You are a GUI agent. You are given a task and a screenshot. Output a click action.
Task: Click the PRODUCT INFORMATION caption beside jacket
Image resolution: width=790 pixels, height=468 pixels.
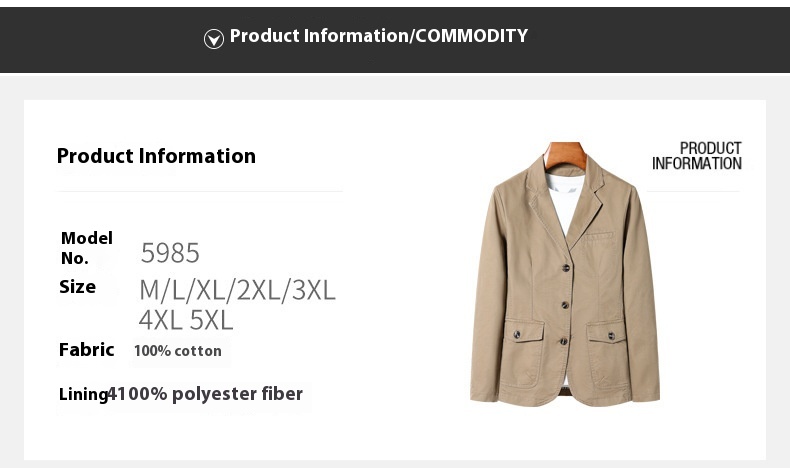coord(697,156)
